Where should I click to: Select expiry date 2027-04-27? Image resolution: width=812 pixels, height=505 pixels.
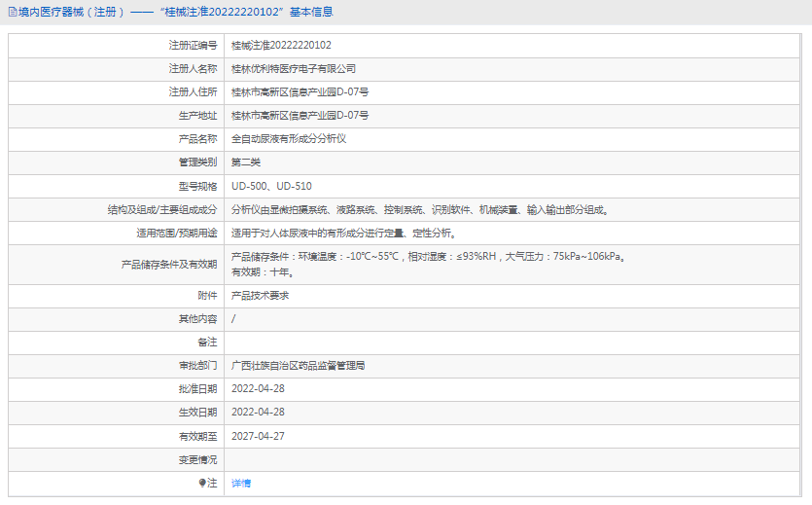(x=258, y=436)
